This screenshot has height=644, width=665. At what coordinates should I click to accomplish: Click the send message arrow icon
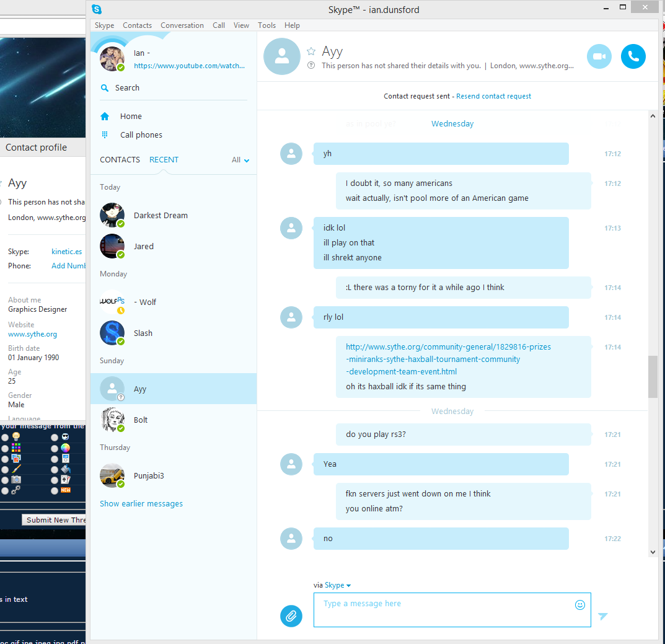click(x=602, y=616)
